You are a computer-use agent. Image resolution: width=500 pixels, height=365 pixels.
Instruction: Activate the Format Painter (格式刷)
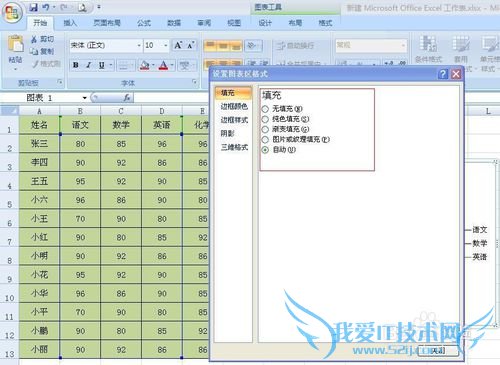click(46, 64)
